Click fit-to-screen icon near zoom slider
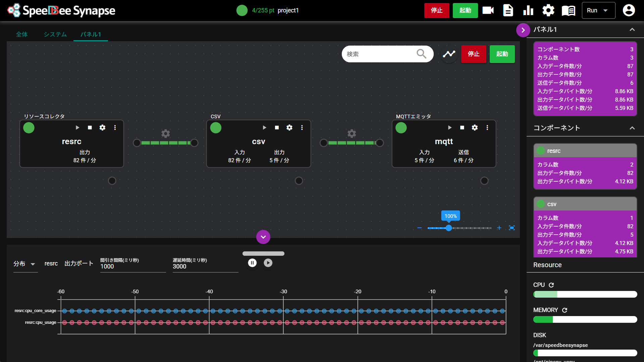Viewport: 644px width, 362px height. pos(512,228)
